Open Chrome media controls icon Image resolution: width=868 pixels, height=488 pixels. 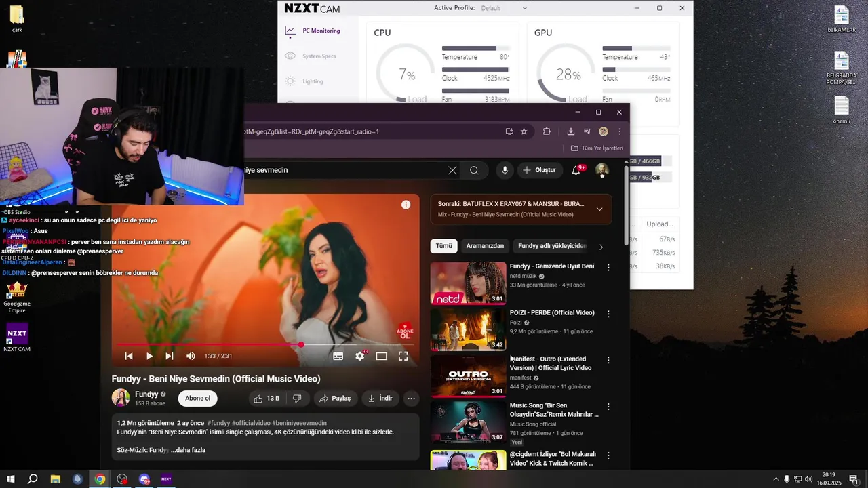[587, 131]
